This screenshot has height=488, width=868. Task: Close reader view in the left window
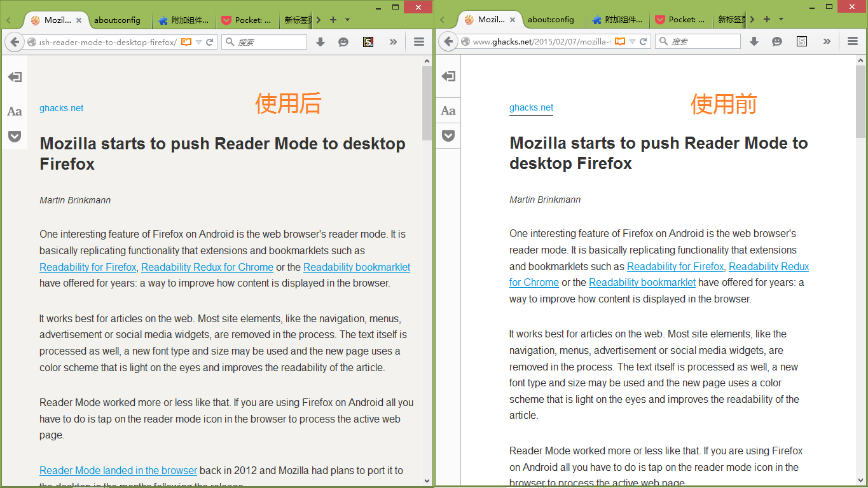[x=15, y=77]
